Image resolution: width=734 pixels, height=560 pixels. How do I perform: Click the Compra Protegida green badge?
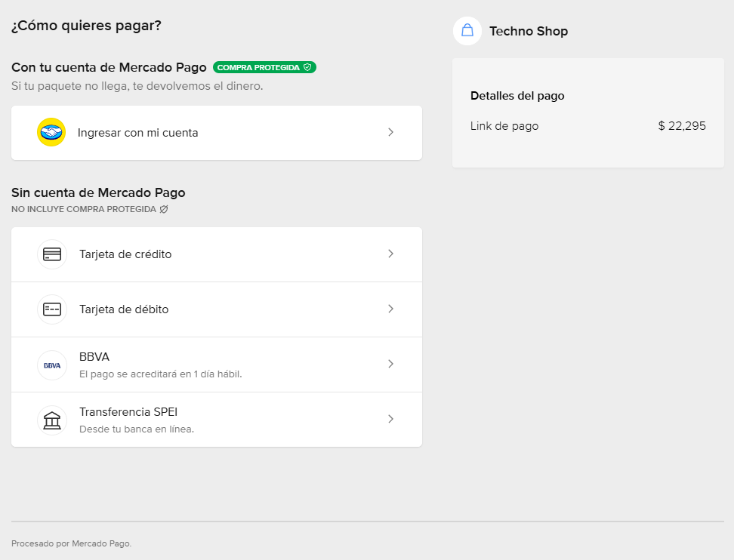click(264, 67)
